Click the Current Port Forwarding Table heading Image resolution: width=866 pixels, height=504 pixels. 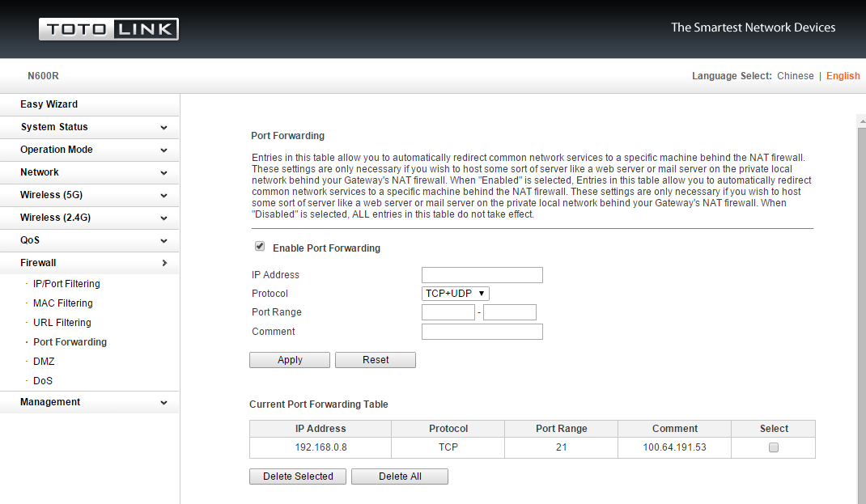pos(319,404)
